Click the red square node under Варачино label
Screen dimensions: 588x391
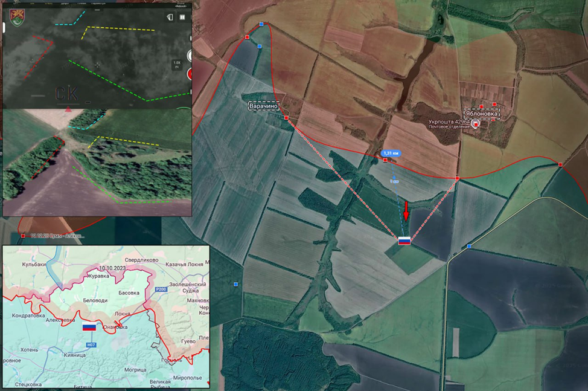pos(287,117)
